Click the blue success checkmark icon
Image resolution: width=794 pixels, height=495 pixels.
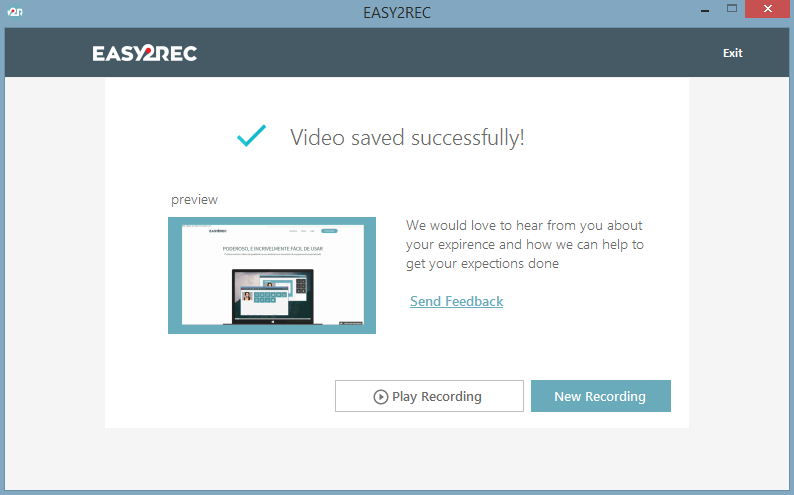coord(251,136)
